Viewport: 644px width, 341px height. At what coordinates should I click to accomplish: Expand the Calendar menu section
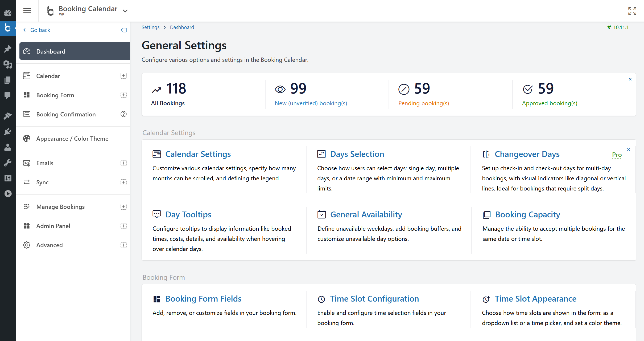tap(123, 76)
